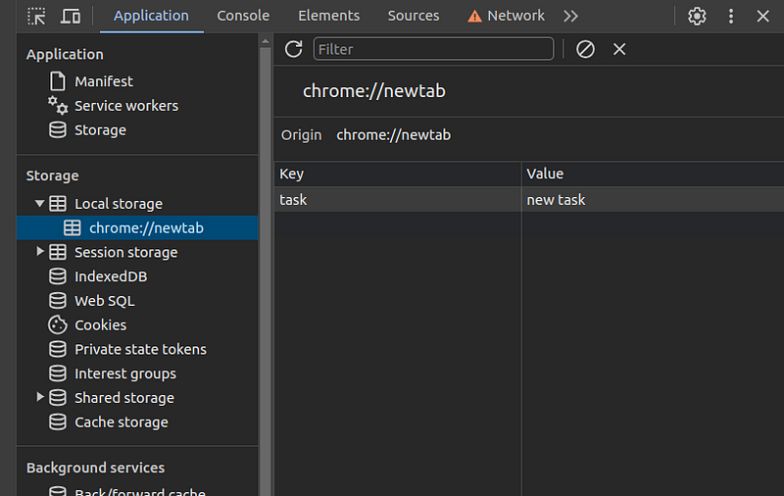Clear all local storage entries icon
The image size is (784, 496).
tap(585, 49)
